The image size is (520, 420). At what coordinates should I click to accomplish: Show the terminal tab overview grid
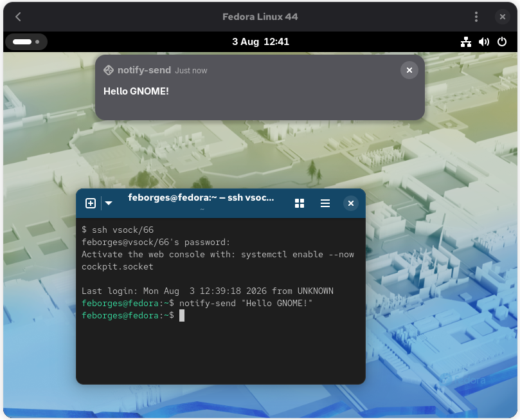300,203
